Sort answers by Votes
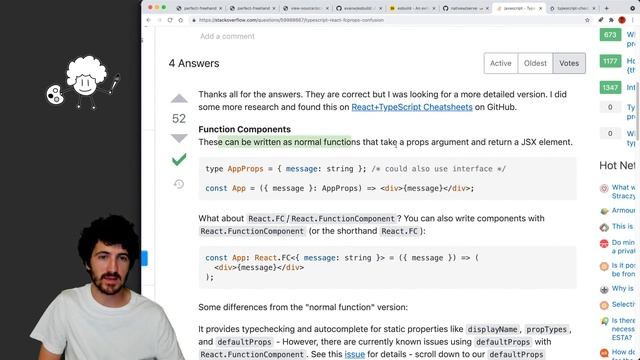 (569, 63)
